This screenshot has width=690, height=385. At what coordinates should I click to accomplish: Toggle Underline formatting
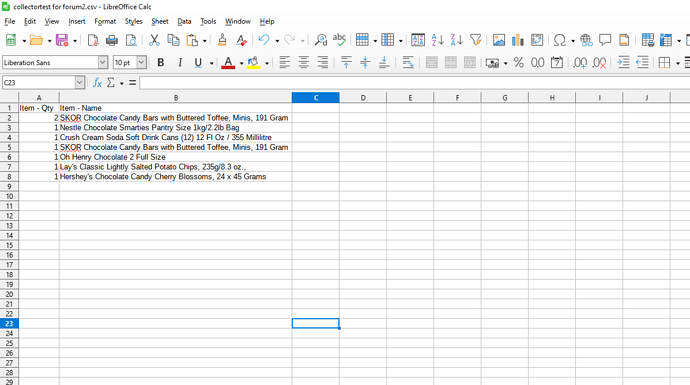click(198, 62)
